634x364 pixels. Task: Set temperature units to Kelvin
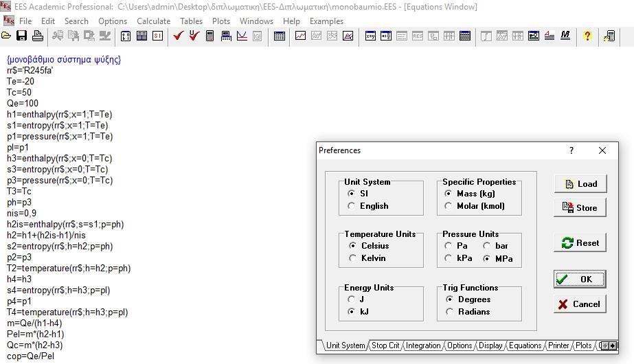tap(367, 258)
